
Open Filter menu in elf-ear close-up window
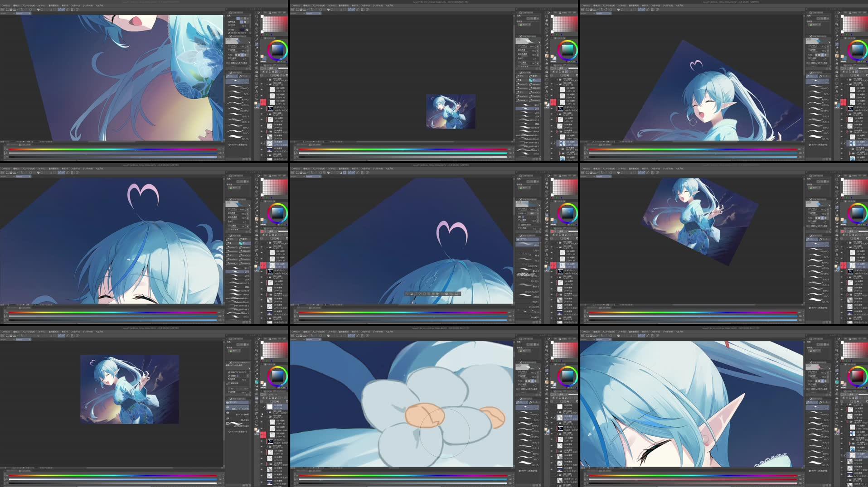[x=655, y=332]
